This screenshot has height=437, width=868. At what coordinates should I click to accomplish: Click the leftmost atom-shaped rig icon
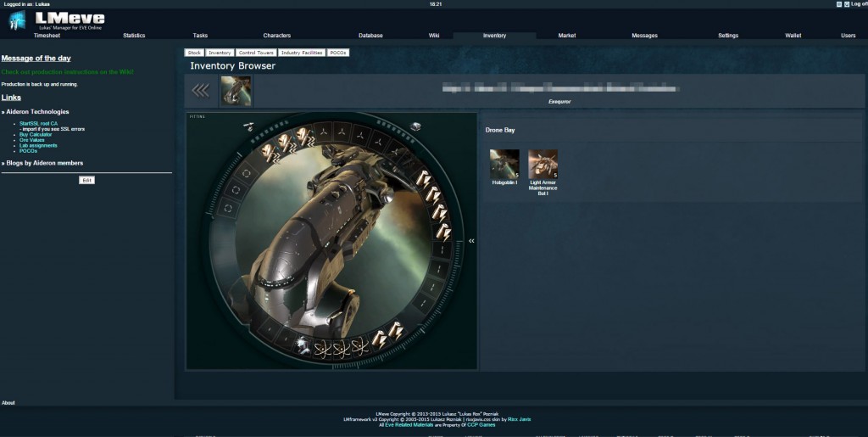tap(323, 349)
